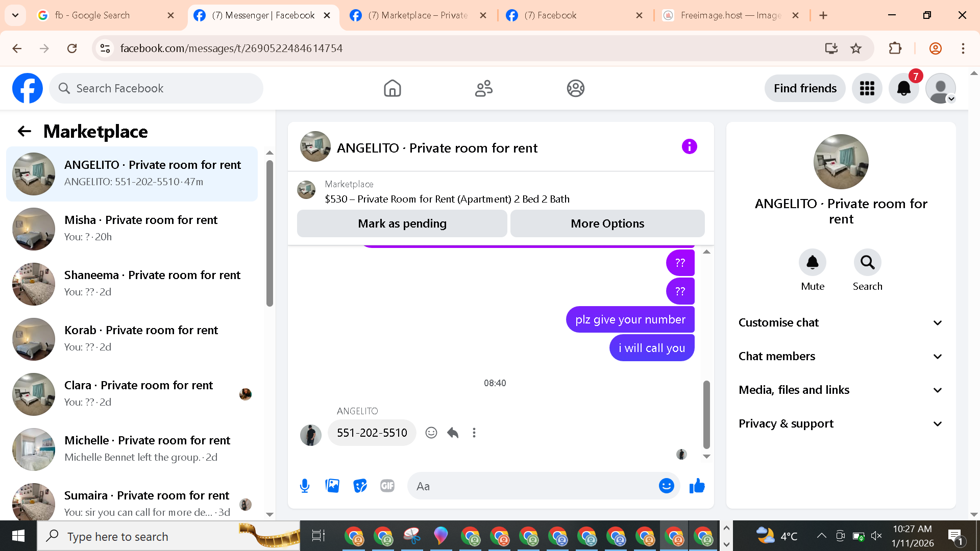Open a new browser tab
Screen dimensions: 980x551
point(823,15)
